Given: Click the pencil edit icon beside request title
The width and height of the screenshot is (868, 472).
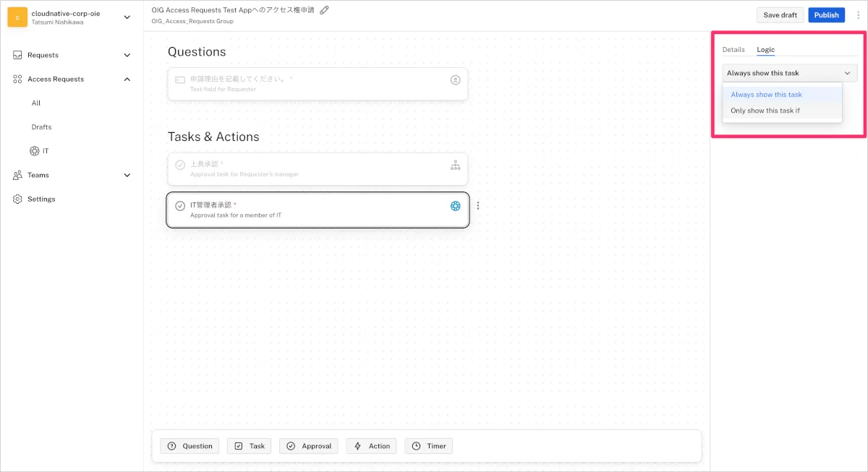Looking at the screenshot, I should [x=325, y=10].
